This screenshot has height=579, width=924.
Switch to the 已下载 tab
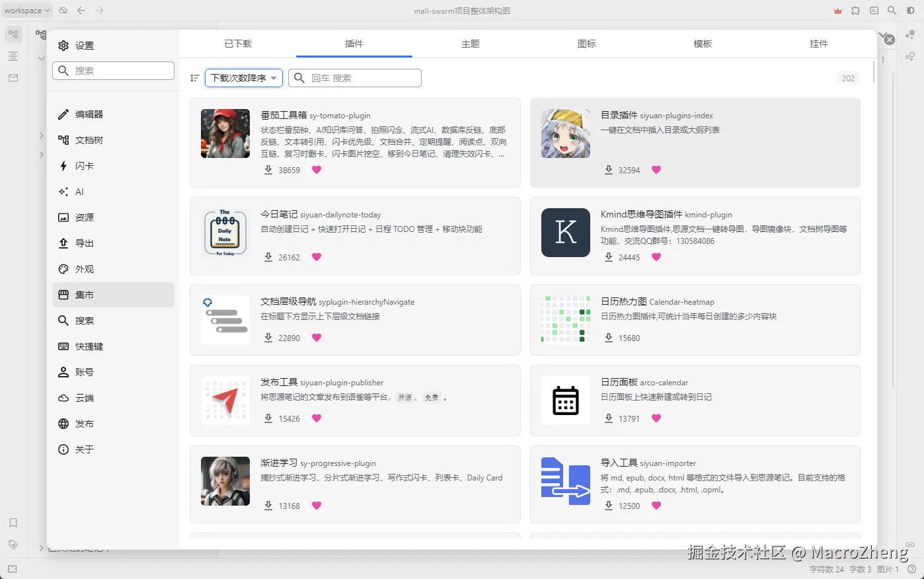click(x=238, y=44)
